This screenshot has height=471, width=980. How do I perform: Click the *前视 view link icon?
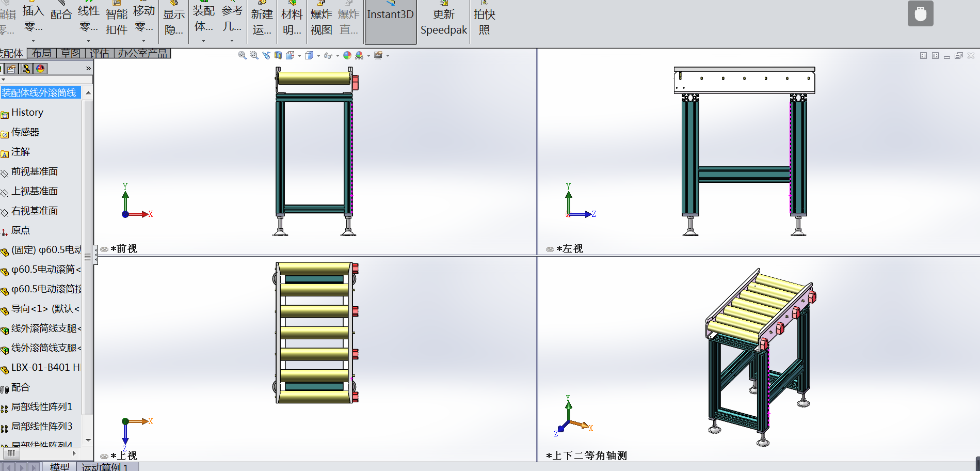click(x=104, y=249)
